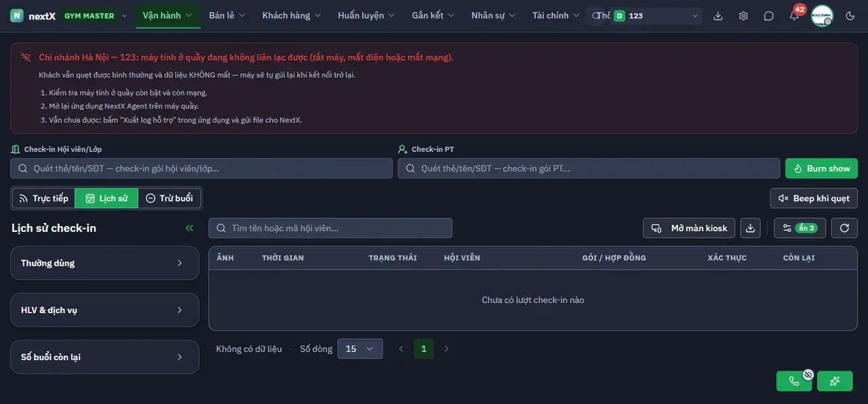The image size is (868, 404).
Task: Open the Khách hàng menu
Action: 292,16
